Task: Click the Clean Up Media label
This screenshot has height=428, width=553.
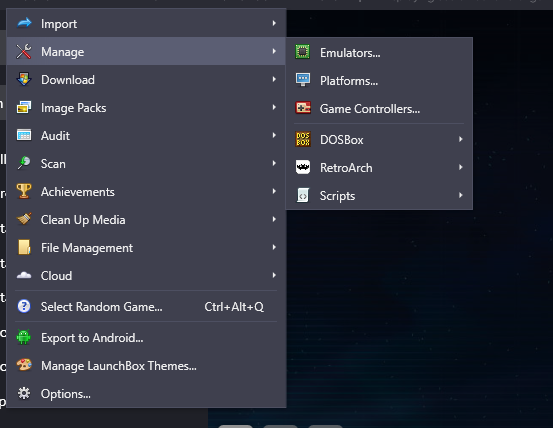Action: 83,220
